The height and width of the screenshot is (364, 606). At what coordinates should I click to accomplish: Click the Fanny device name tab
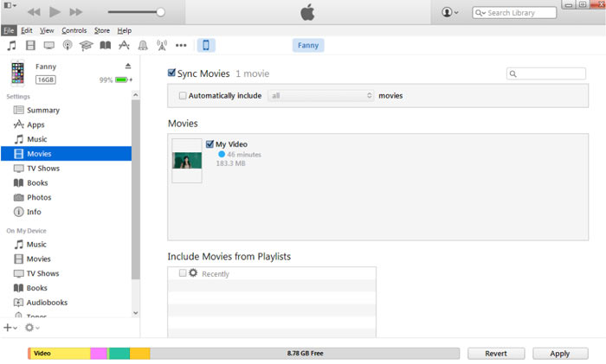click(x=308, y=46)
